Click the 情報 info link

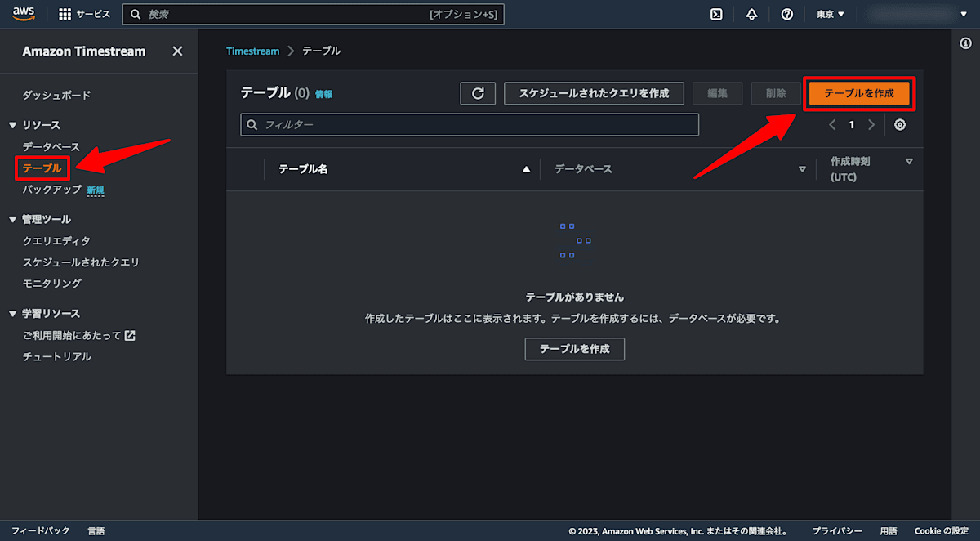[324, 94]
